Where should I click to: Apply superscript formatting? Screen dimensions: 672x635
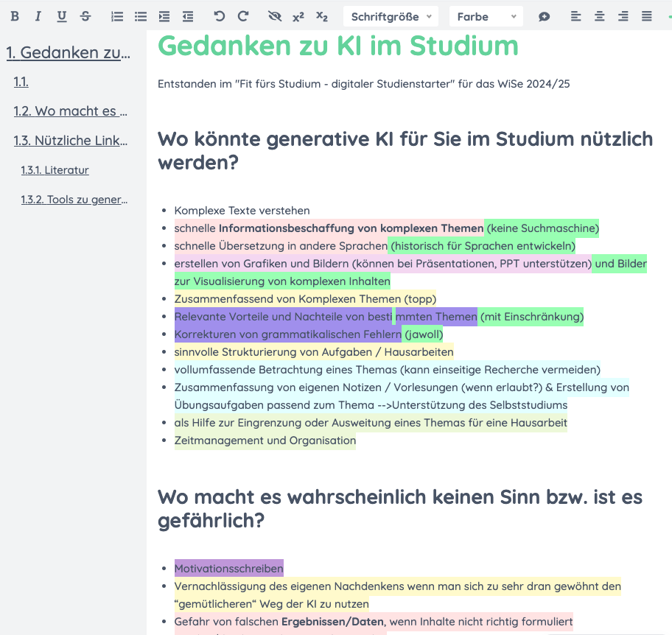[x=298, y=16]
